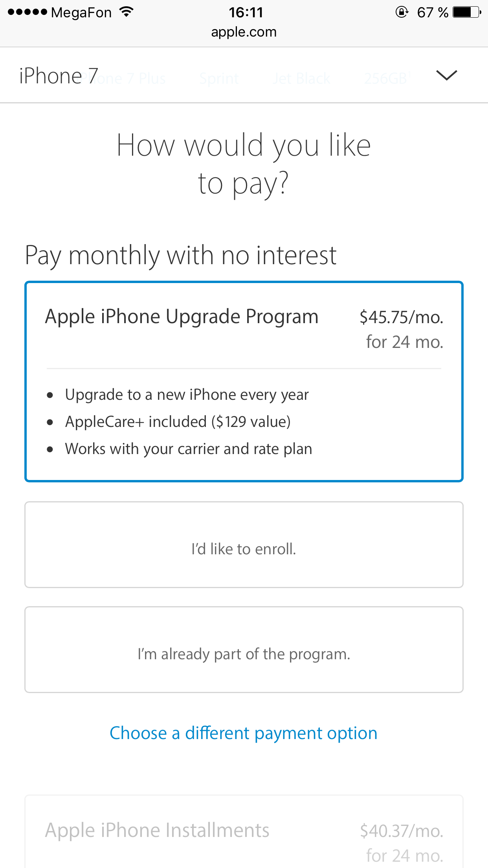This screenshot has width=488, height=868.
Task: Tap the apple.com address bar
Action: coord(244,32)
